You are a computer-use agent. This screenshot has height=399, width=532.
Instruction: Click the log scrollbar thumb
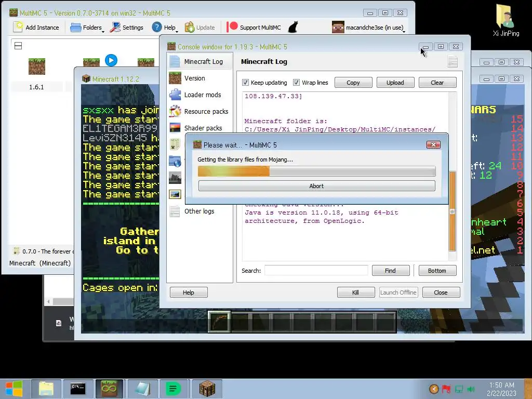point(453,211)
